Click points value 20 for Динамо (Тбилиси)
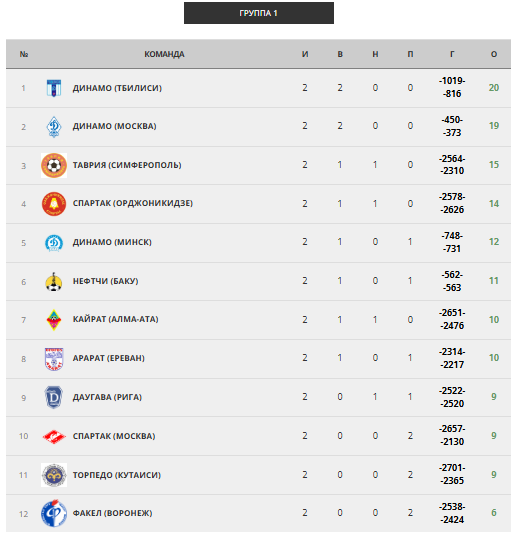Screen dimensions: 516x536 coord(494,88)
